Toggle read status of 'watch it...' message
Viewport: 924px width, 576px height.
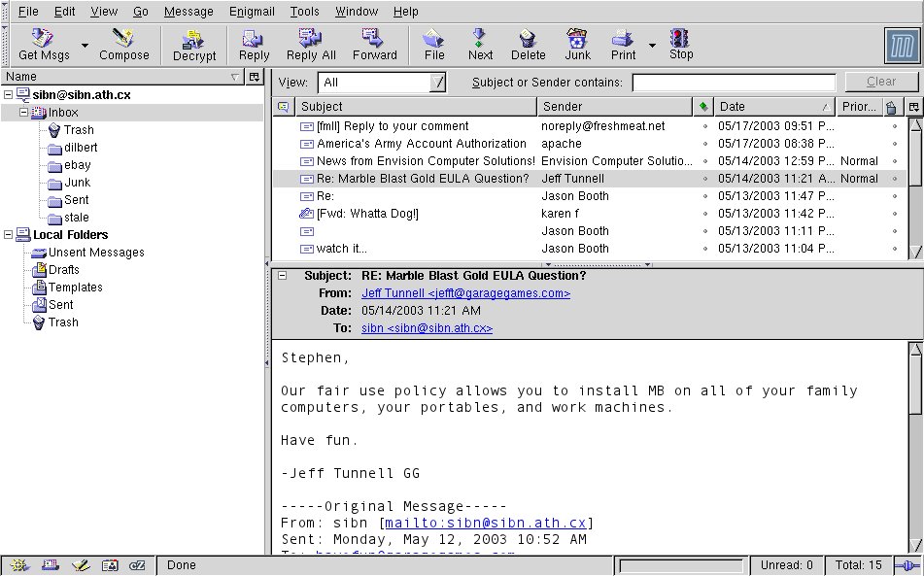[x=704, y=249]
